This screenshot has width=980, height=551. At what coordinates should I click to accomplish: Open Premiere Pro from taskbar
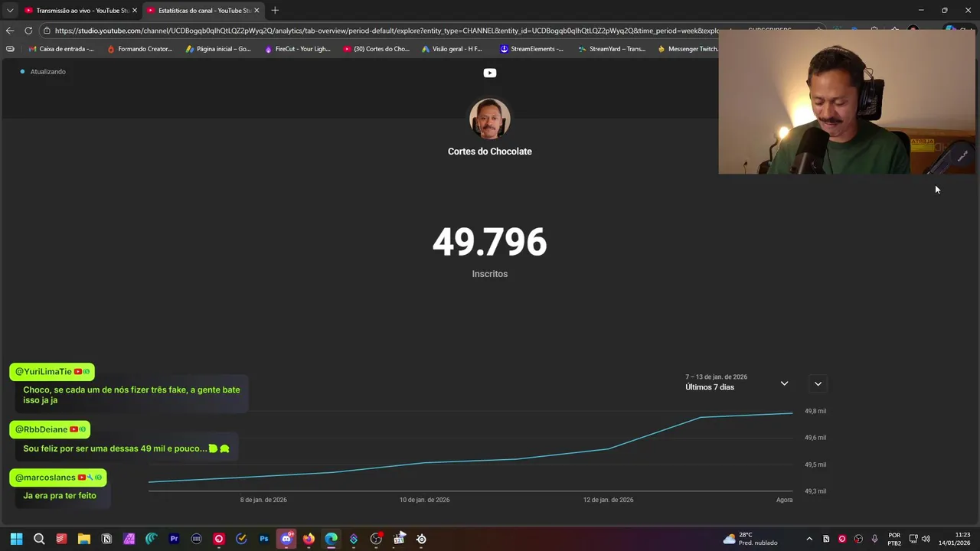coord(174,539)
